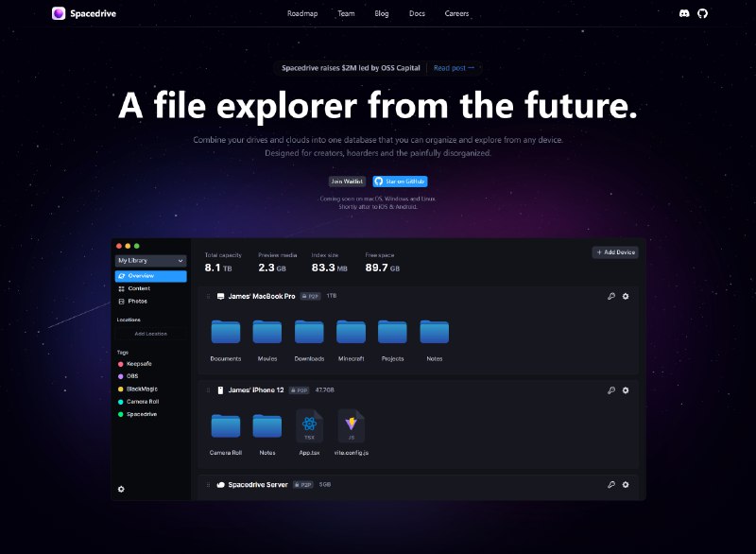
Task: Click the key icon for James' MacBook Pro
Action: pos(611,296)
